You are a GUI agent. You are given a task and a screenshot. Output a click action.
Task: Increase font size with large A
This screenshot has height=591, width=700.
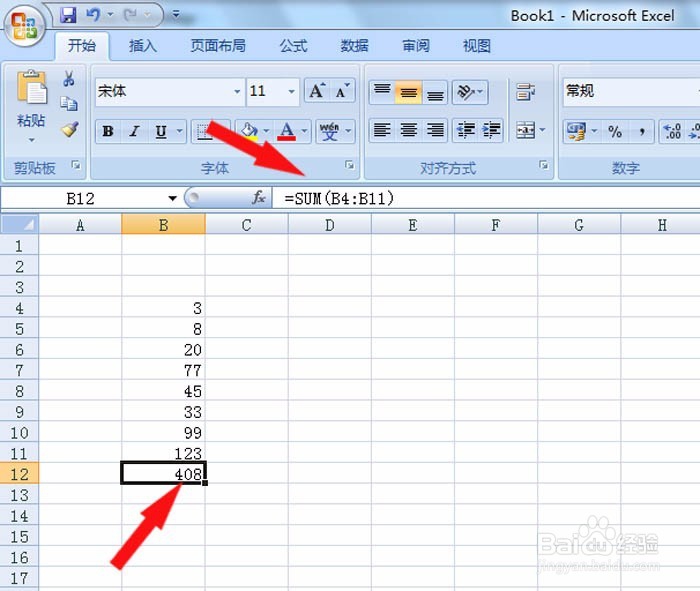(317, 91)
